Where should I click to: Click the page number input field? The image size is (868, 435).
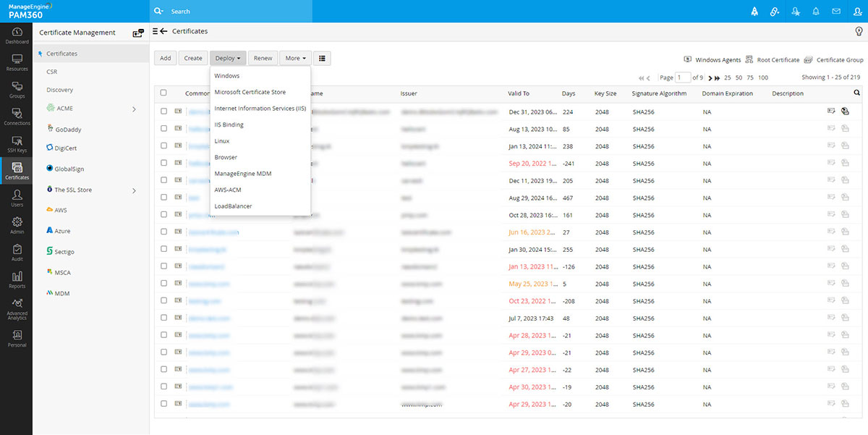click(683, 77)
